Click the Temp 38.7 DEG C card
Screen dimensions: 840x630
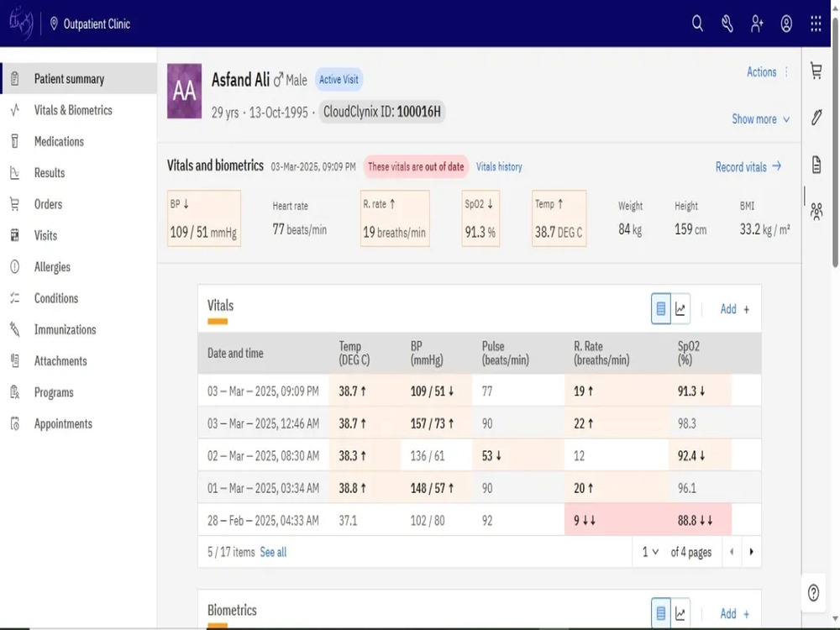pos(559,218)
